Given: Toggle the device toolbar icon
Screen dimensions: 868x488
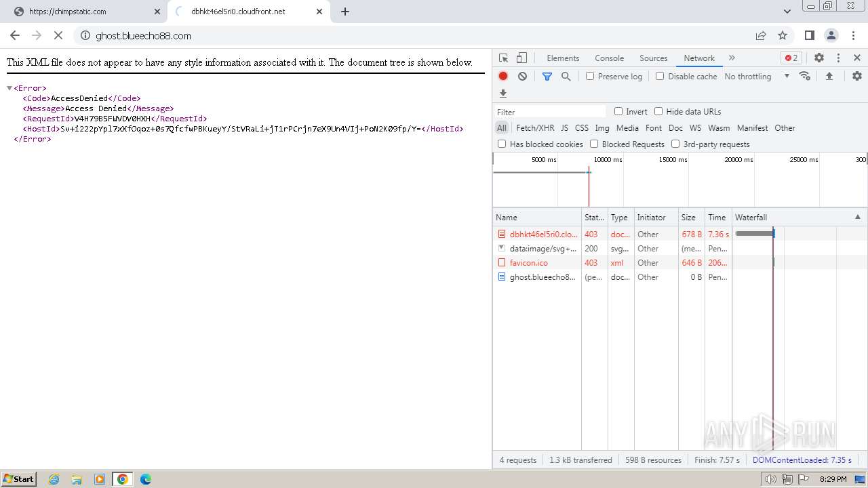Looking at the screenshot, I should coord(521,58).
